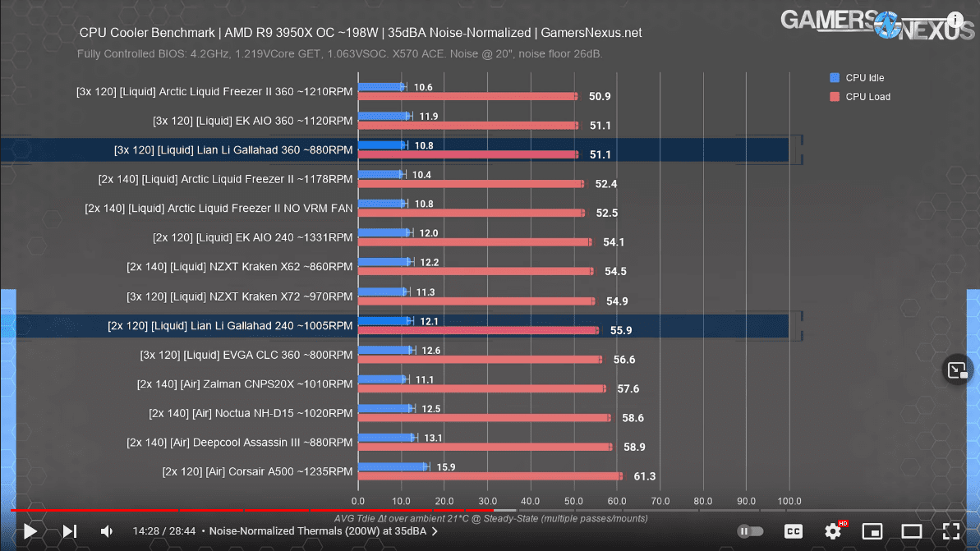Viewport: 980px width, 551px height.
Task: Click the picture-in-picture overlay button
Action: click(x=957, y=370)
